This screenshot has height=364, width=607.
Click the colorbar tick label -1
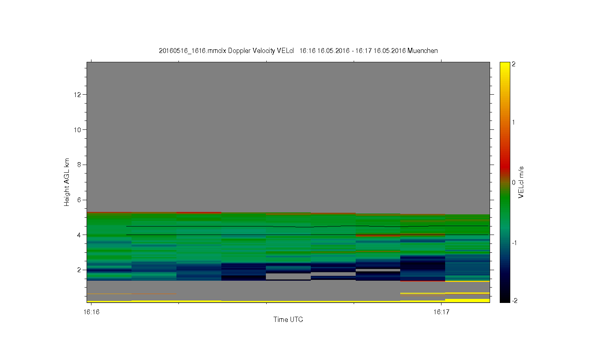514,243
